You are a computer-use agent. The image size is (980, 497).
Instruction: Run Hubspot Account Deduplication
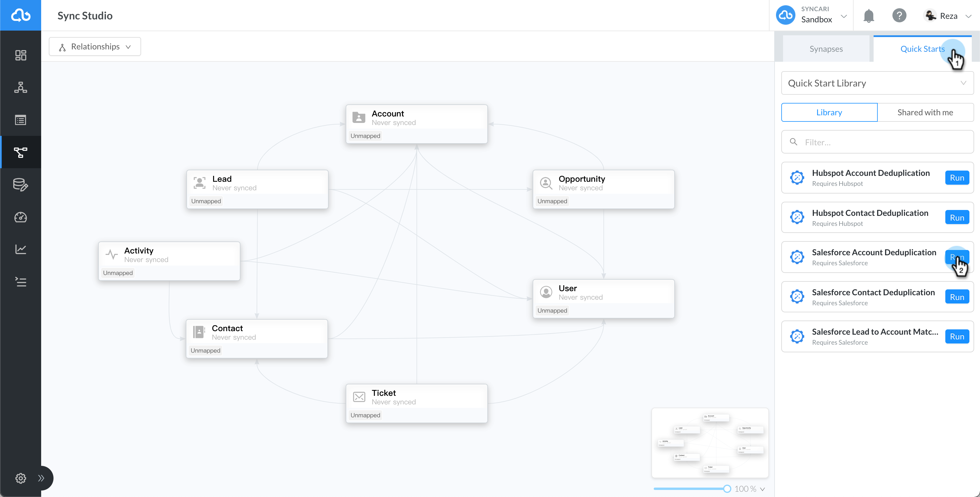(957, 178)
